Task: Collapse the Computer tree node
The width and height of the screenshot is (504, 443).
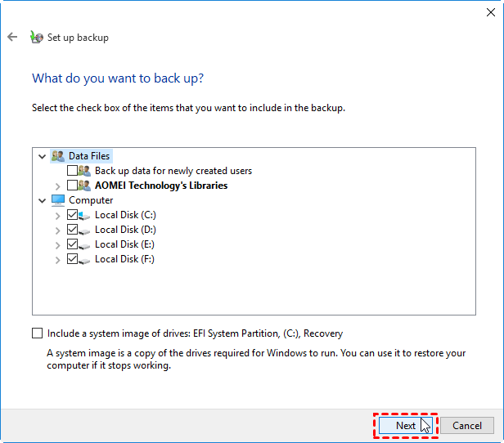Action: [x=43, y=200]
